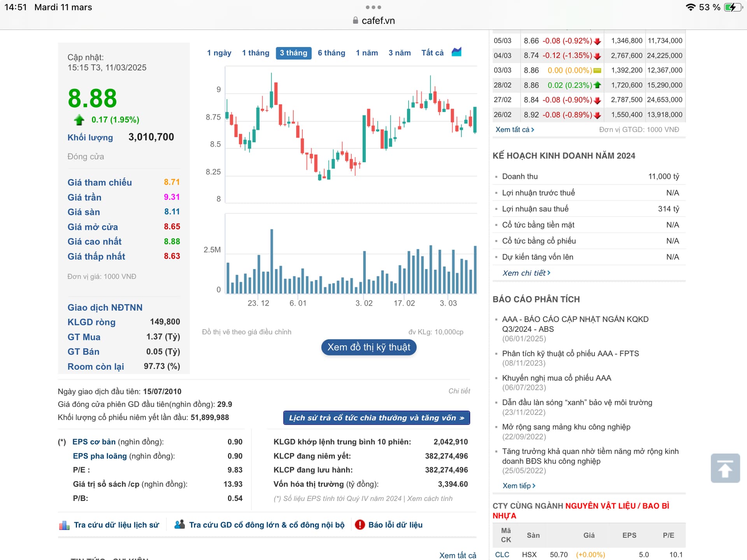Click the historical data bar chart icon

[x=64, y=525]
